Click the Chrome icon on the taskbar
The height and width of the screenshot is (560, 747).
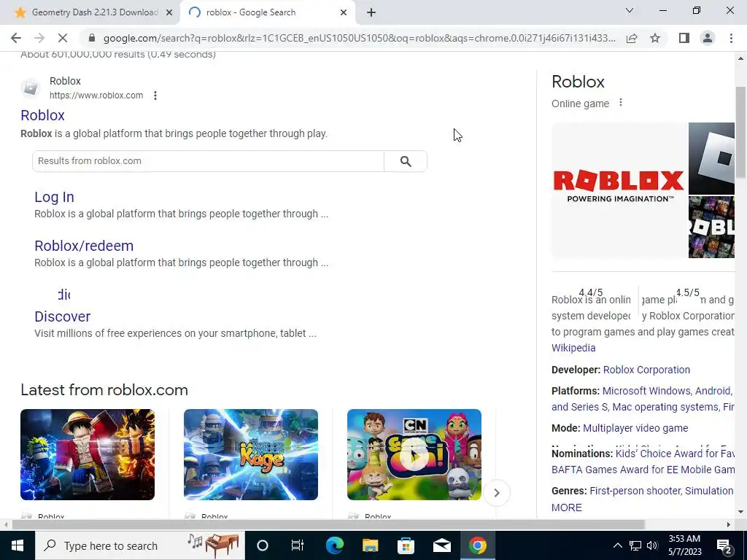(x=478, y=545)
